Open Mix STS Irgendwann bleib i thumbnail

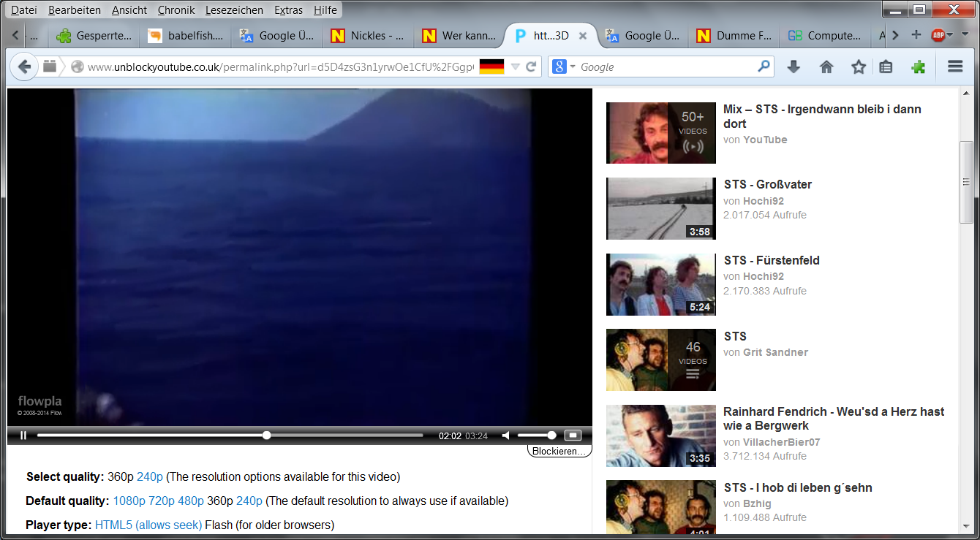click(661, 133)
